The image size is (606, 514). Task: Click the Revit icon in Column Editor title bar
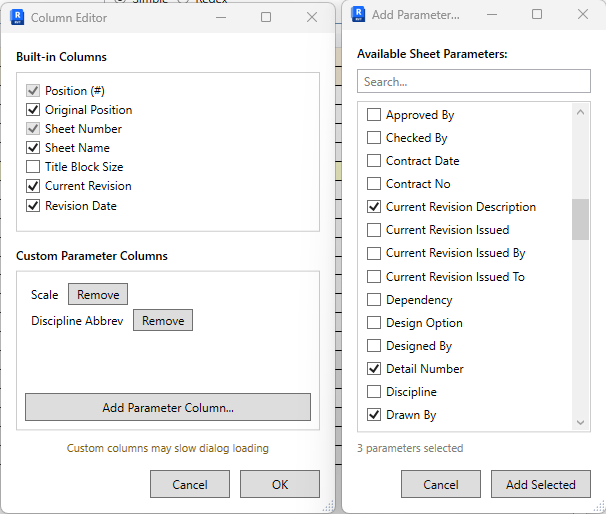(17, 17)
